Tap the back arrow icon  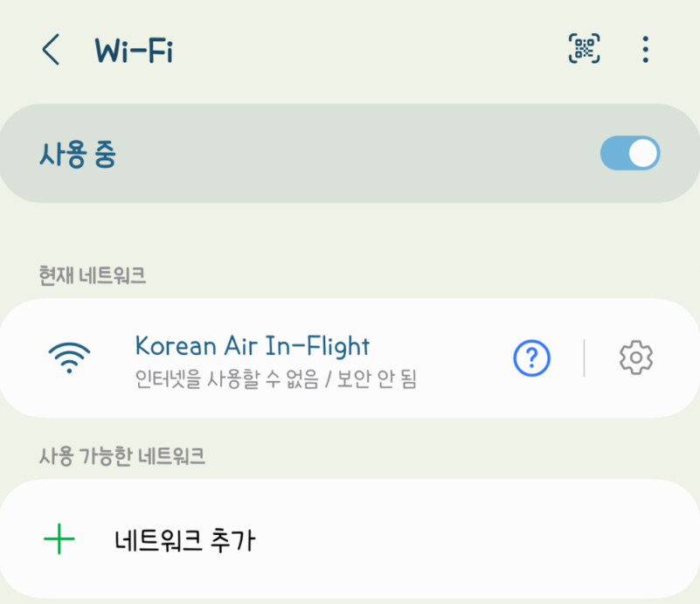50,50
